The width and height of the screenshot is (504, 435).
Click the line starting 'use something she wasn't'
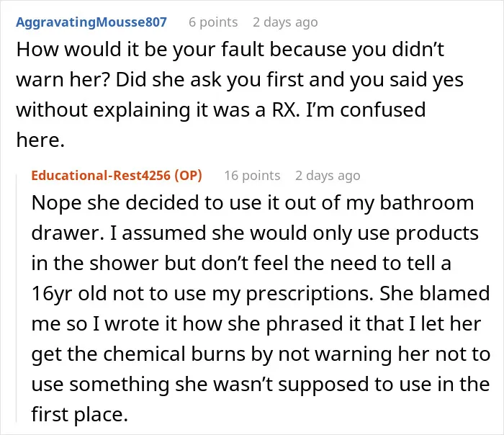(261, 385)
